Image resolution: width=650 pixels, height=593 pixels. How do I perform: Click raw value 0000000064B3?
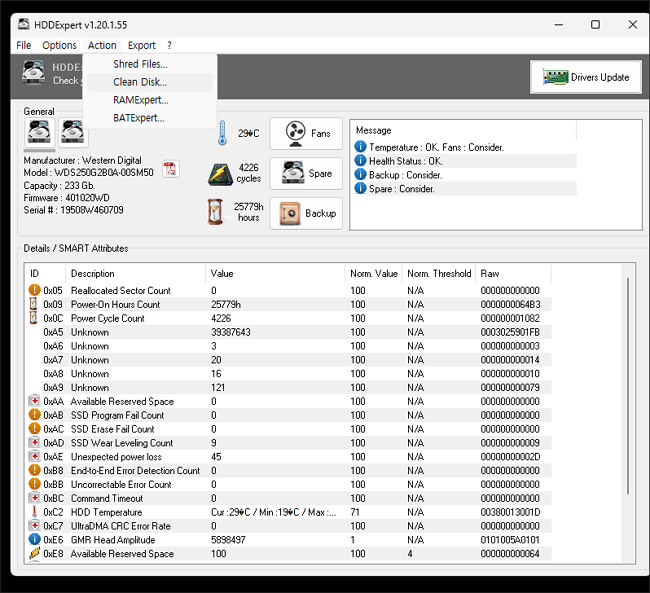point(510,304)
